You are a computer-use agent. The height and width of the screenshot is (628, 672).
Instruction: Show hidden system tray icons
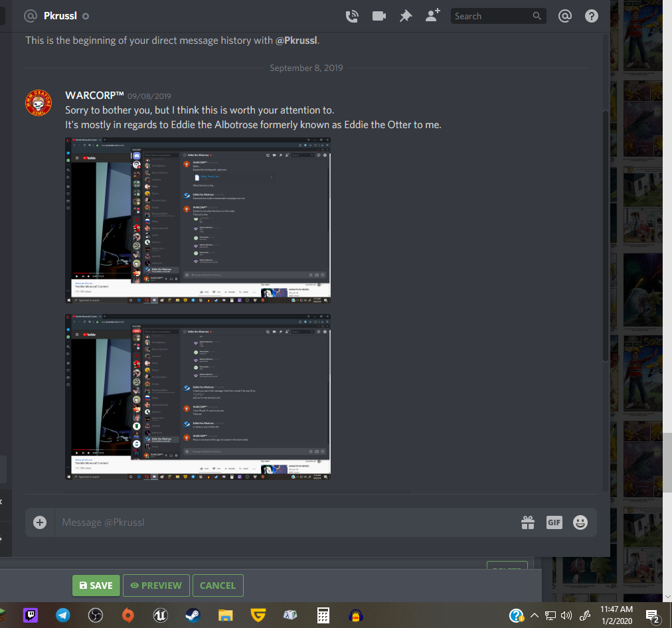pos(535,615)
